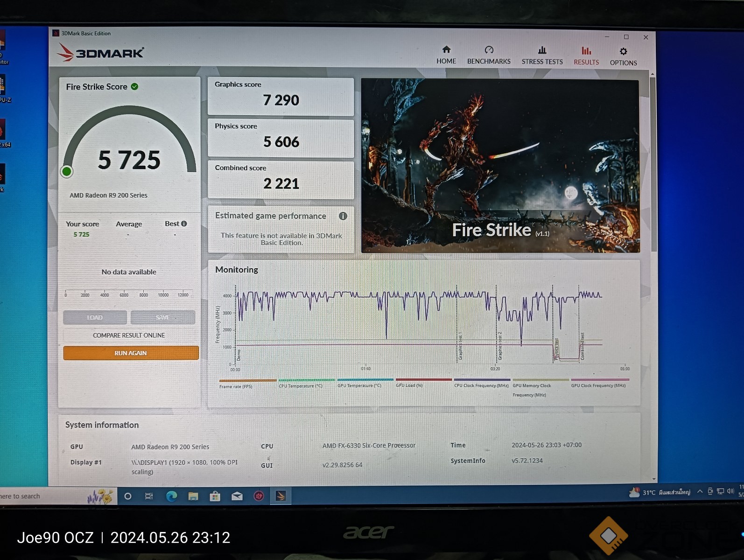The height and width of the screenshot is (560, 744).
Task: Click the 3DMark taskbar icon
Action: click(281, 496)
